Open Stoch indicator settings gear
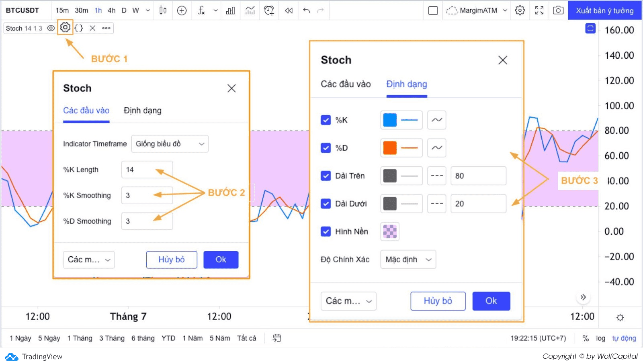This screenshot has width=643, height=364. click(x=65, y=27)
